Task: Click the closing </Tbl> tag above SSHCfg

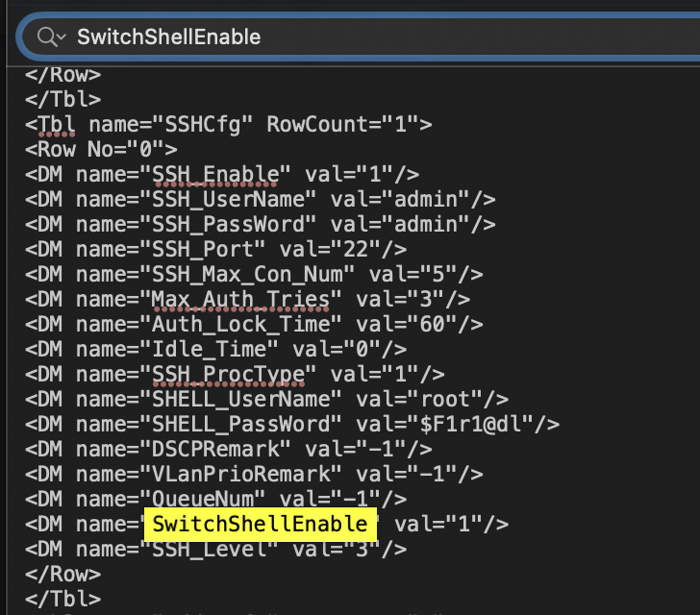Action: point(62,99)
